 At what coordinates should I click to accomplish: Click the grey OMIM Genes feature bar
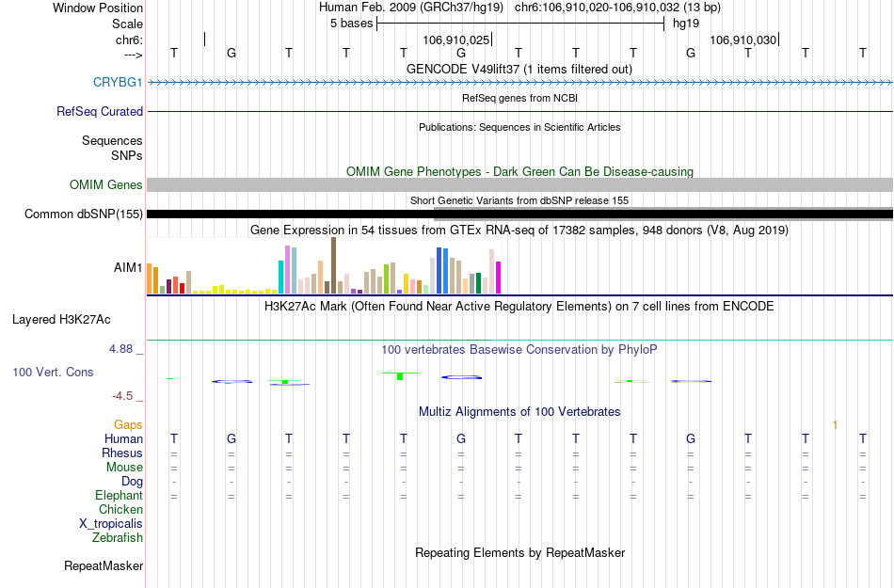pyautogui.click(x=519, y=184)
